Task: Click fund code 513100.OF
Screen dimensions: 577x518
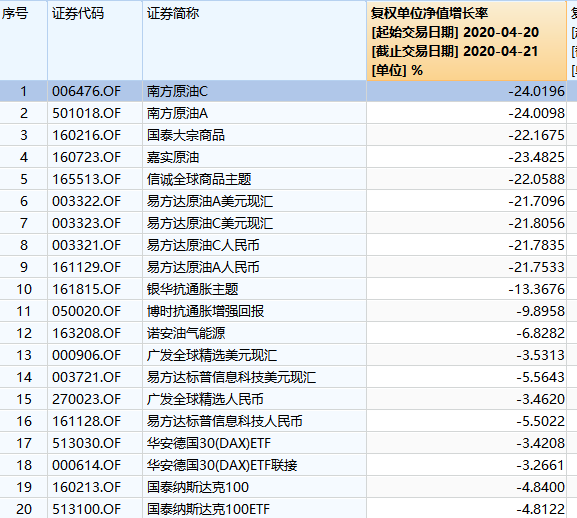Action: pos(86,510)
